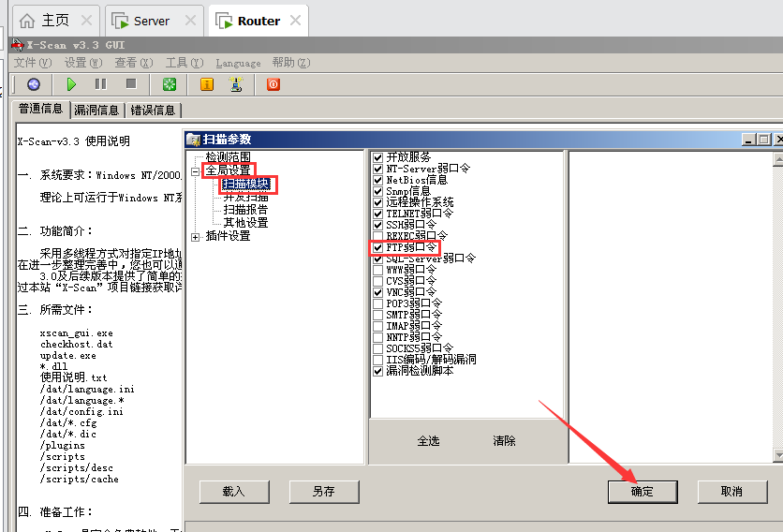Screen dimensions: 783x532
Task: Toggle the 漏洞检测脚本 checkbox
Action: tap(378, 371)
